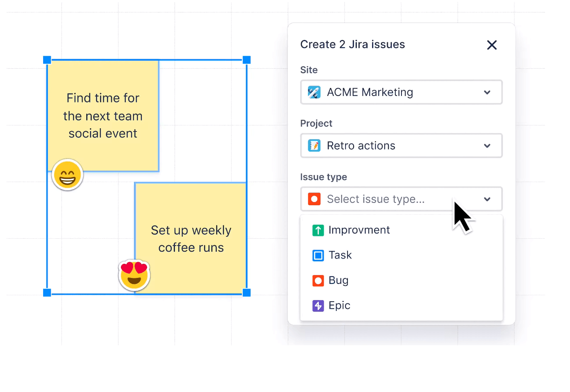Click the ACME Marketing site logo icon
The height and width of the screenshot is (392, 570).
[x=314, y=92]
